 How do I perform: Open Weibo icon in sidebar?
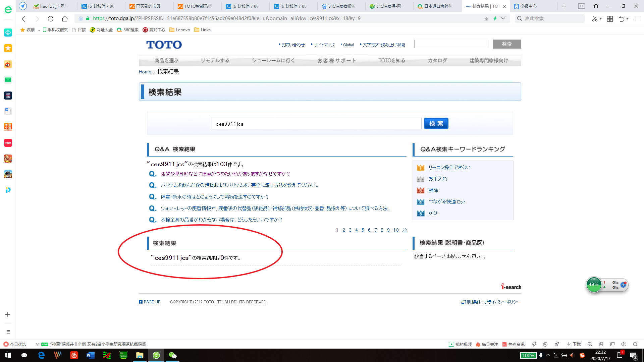[8, 64]
